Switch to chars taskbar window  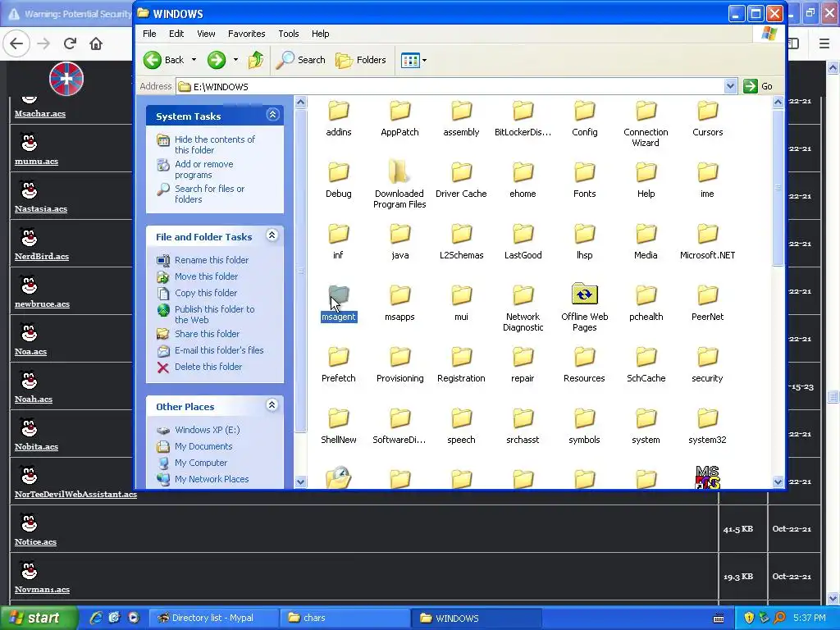coord(344,618)
